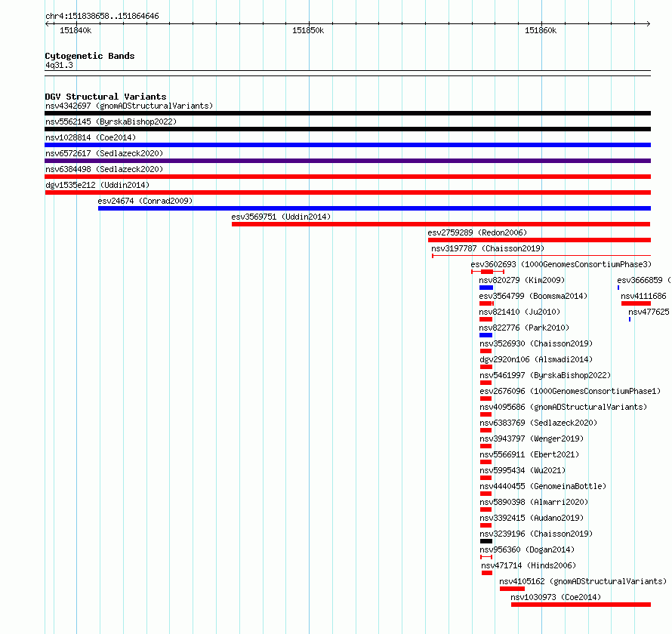The height and width of the screenshot is (634, 672).
Task: Open esv3602693 1000GenomesConsortiumPhase3 variant
Action: click(561, 264)
